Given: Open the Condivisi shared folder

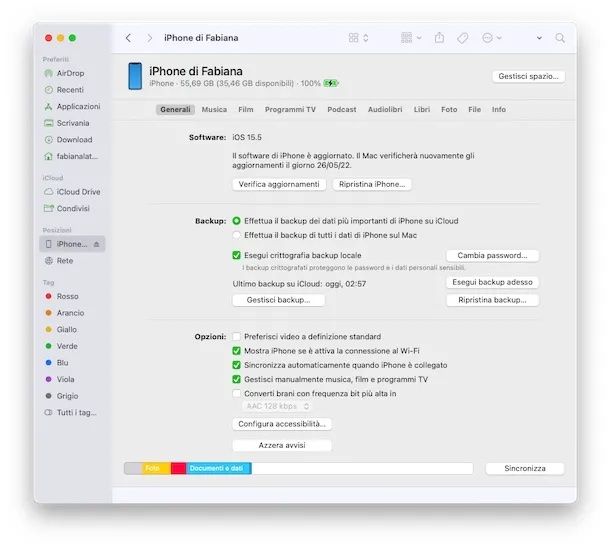Looking at the screenshot, I should pos(67,209).
